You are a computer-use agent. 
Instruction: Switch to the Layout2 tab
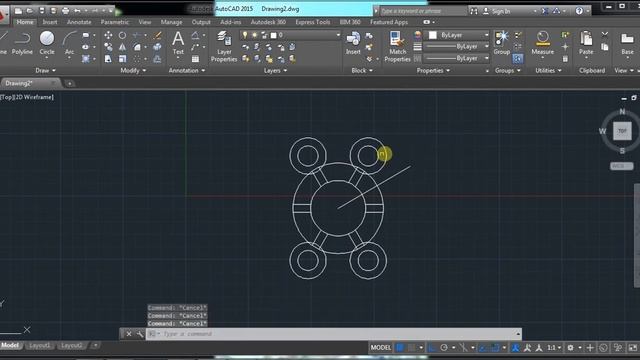pyautogui.click(x=71, y=346)
